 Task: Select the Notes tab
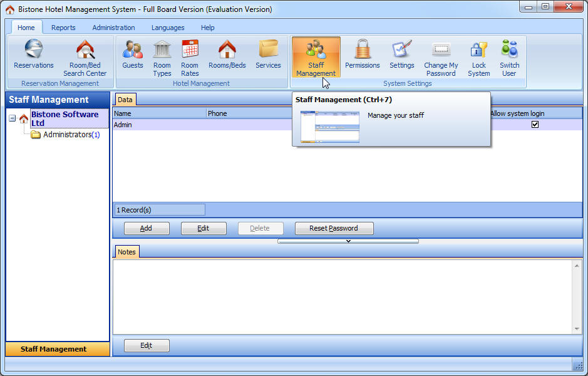coord(126,252)
